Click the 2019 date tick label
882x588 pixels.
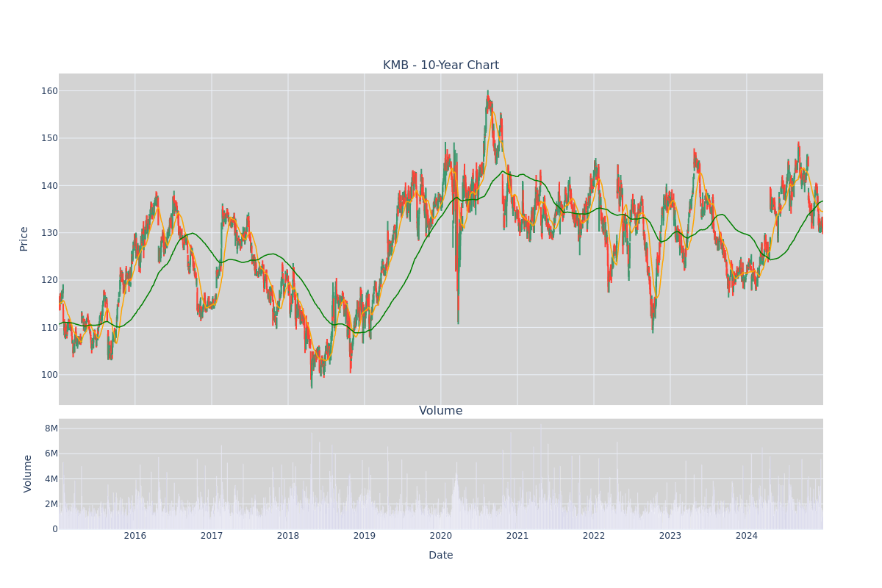365,536
